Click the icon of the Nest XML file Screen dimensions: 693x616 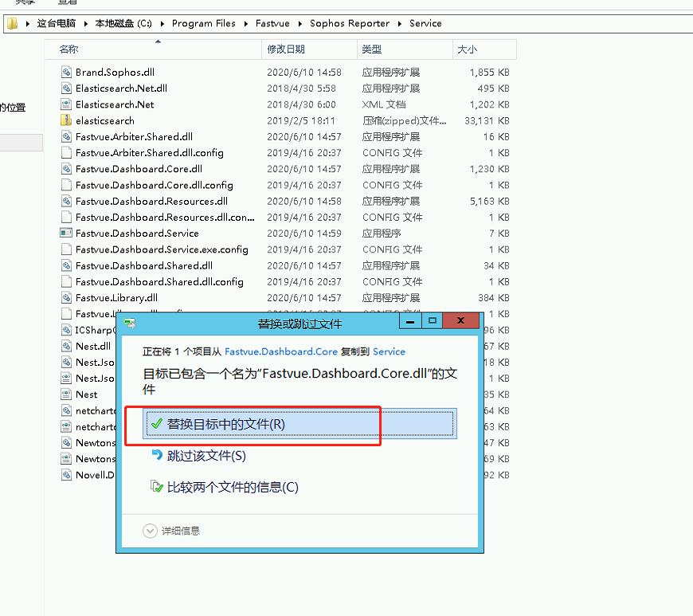click(66, 394)
